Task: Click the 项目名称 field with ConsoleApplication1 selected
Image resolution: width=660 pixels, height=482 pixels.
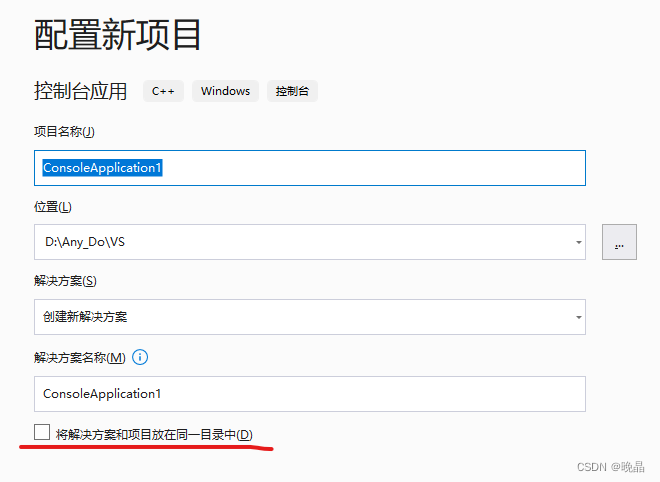Action: pos(310,168)
